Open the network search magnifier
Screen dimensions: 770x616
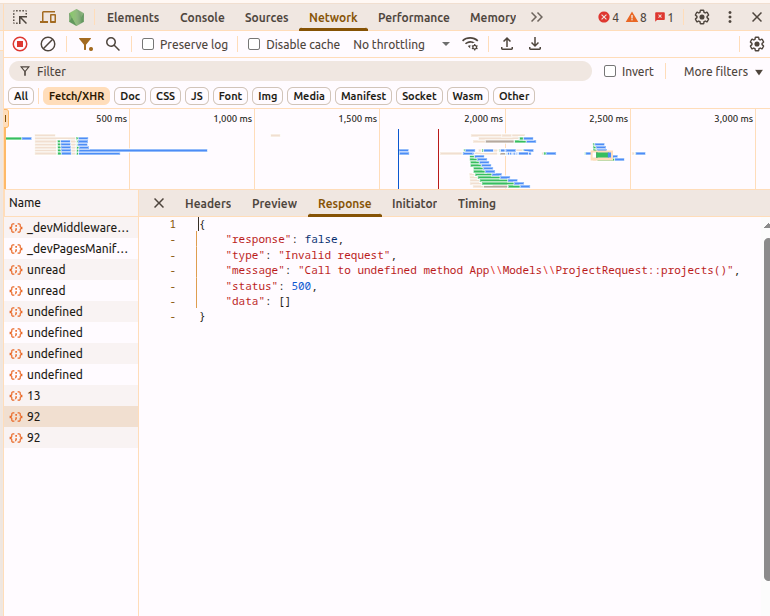tap(113, 44)
